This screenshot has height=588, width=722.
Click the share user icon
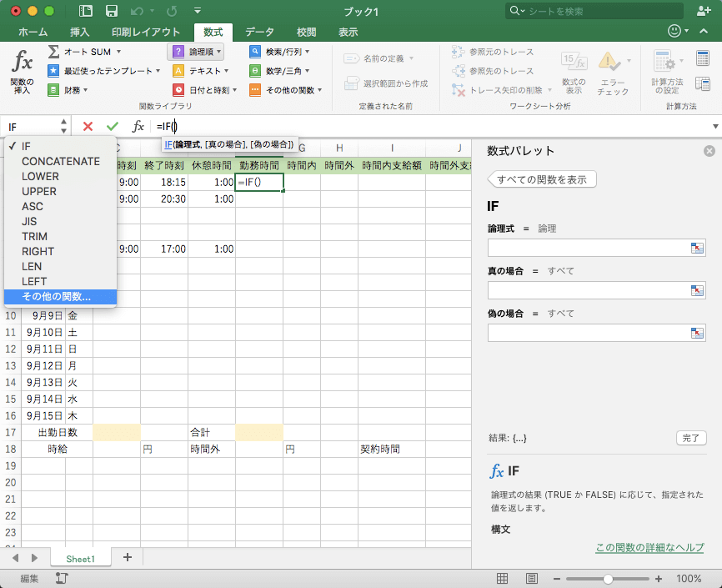pos(703,11)
